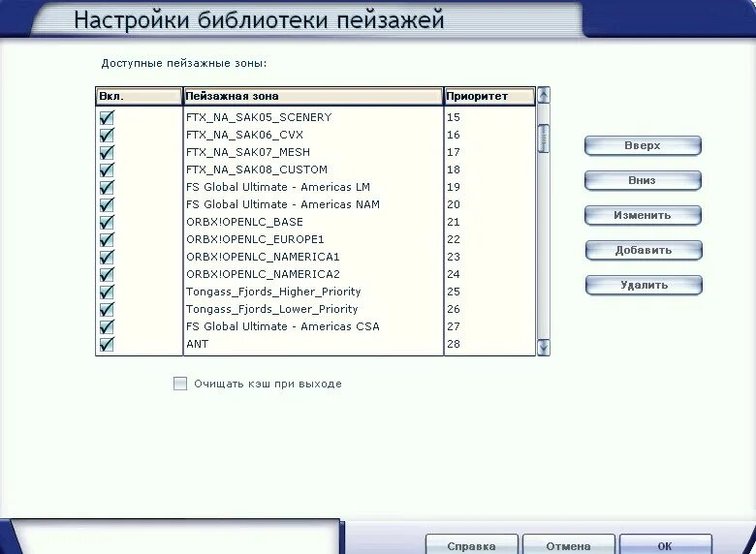Image resolution: width=756 pixels, height=554 pixels.
Task: Uncheck ORBX!OPENLC_EUROPE1 scenery area
Action: coord(107,239)
